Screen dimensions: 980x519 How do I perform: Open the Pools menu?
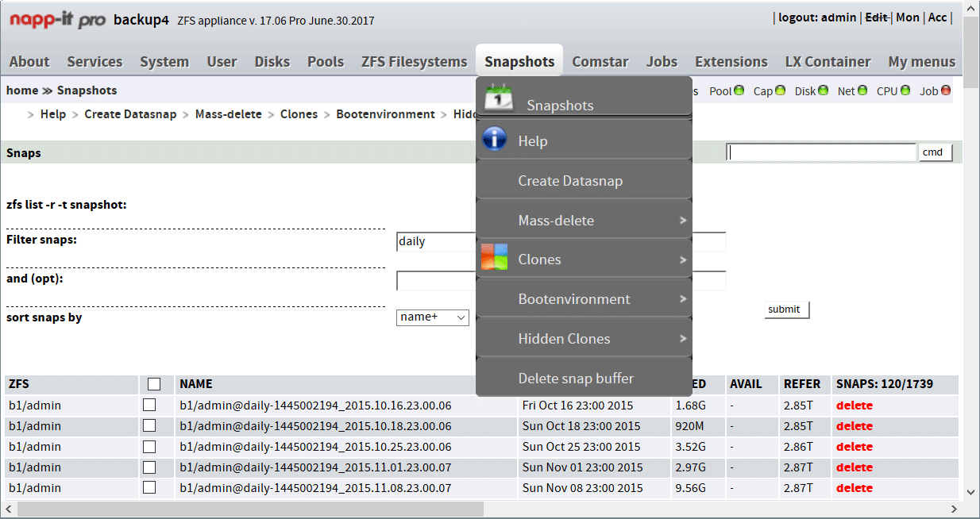point(326,62)
